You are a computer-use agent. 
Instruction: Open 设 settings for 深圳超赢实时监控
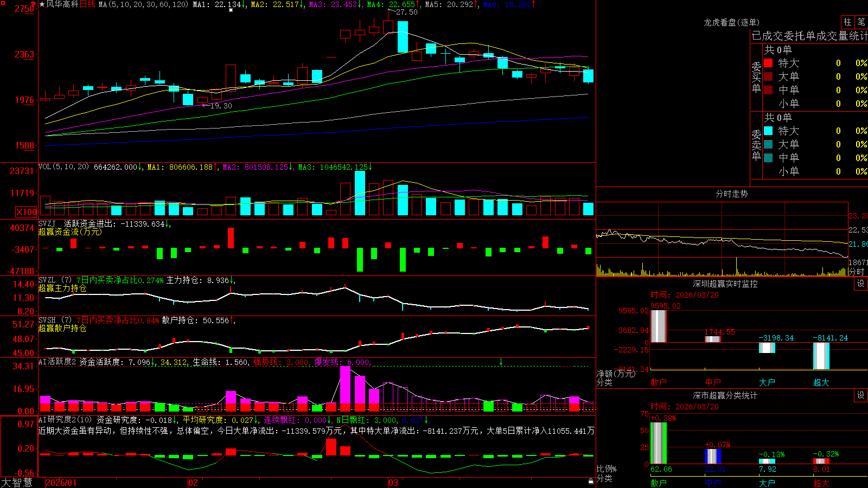coord(860,284)
